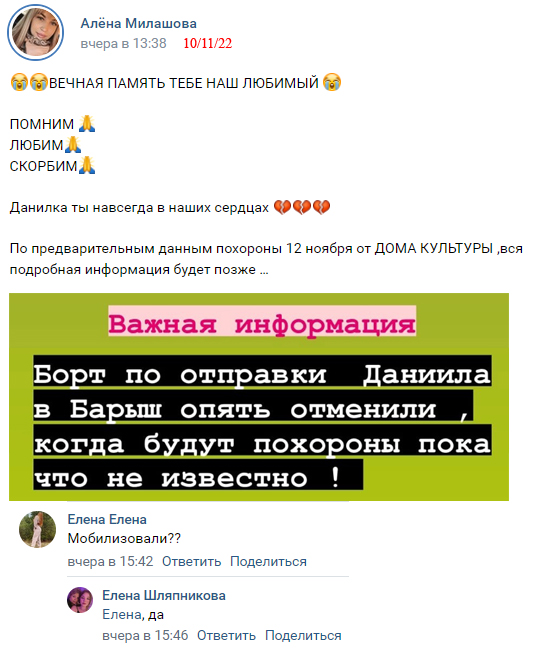Open Алёна Милашова's profile avatar
This screenshot has width=533, height=648.
click(35, 32)
